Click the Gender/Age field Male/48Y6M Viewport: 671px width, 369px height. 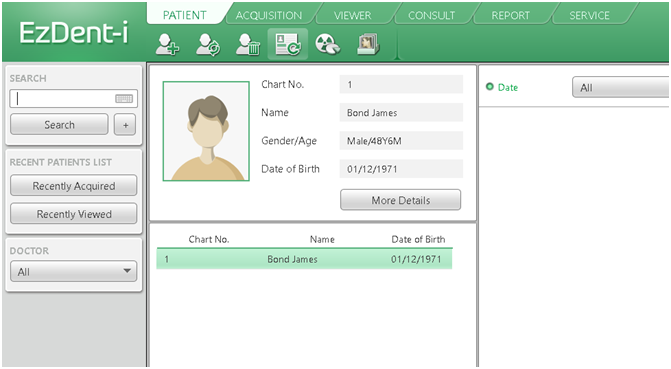tap(401, 141)
